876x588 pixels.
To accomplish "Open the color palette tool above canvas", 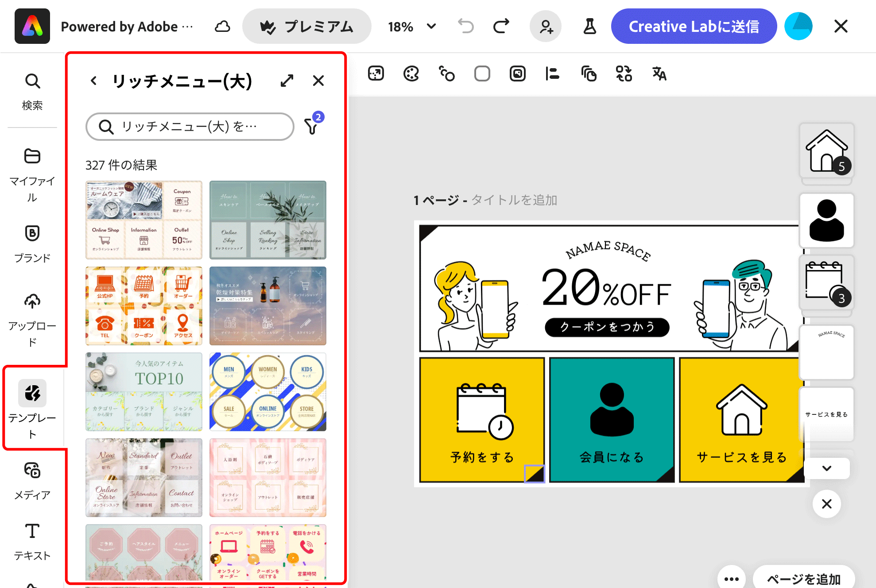I will click(411, 73).
